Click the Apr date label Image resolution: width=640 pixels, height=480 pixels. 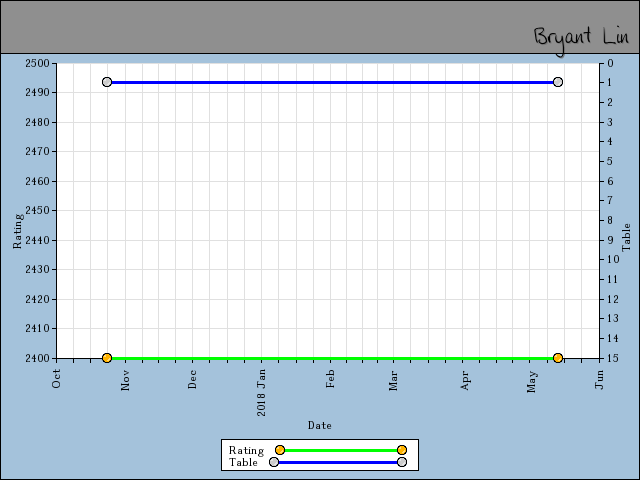tap(465, 380)
